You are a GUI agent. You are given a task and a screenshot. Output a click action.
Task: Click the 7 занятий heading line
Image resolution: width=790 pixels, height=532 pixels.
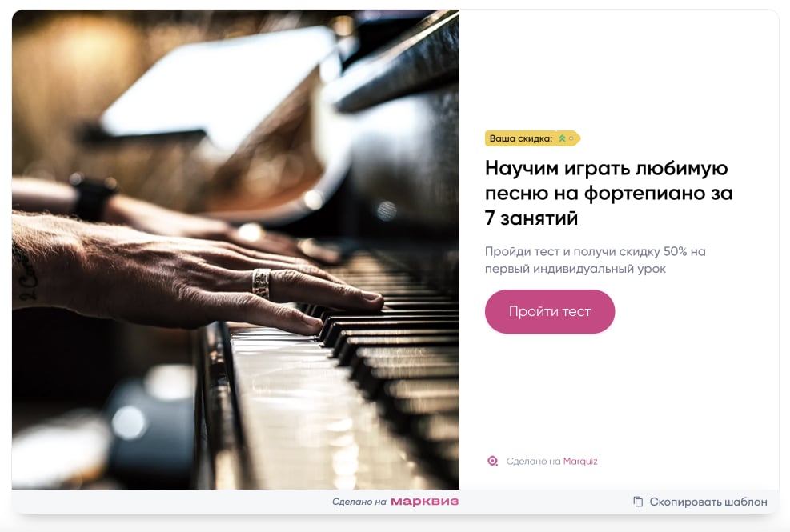[x=531, y=218]
